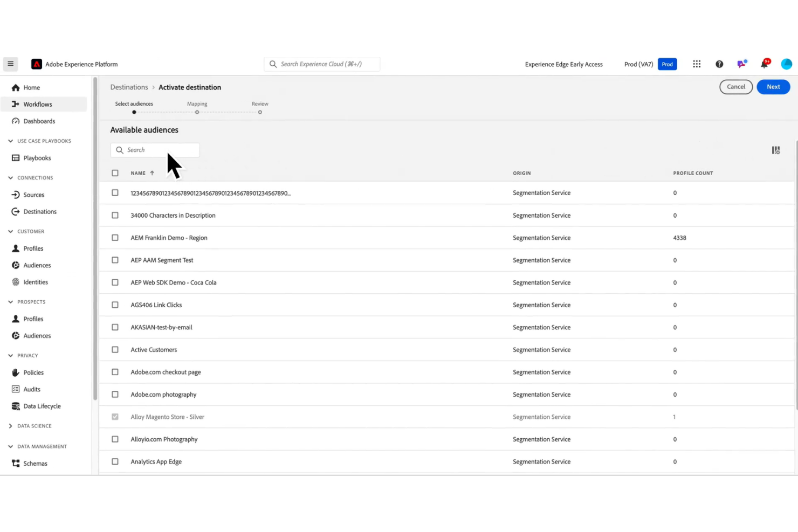
Task: Open Schemas from the sidebar icon
Action: [x=15, y=463]
